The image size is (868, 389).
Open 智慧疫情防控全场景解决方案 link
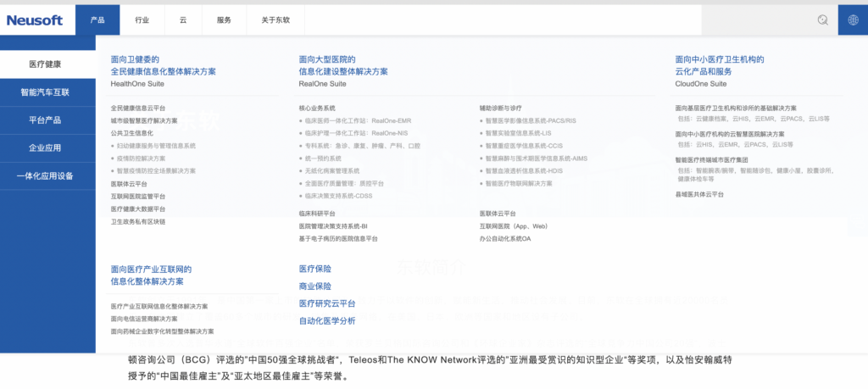(x=156, y=171)
